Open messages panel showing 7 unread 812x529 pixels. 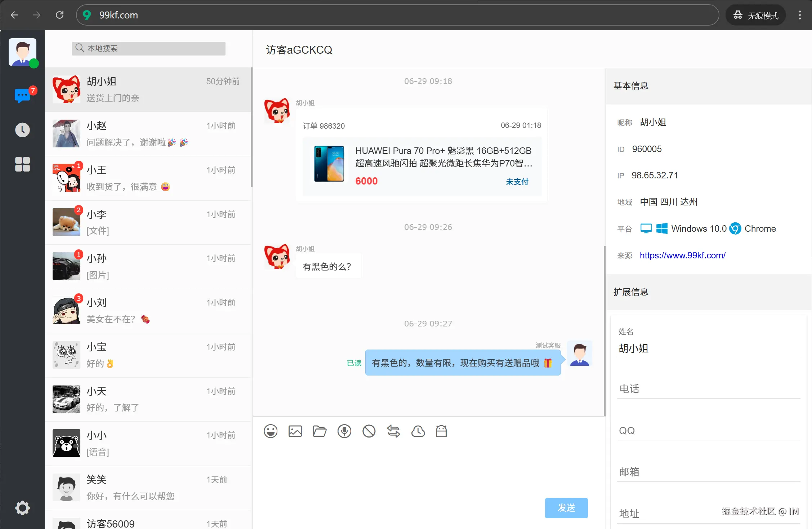coord(22,95)
